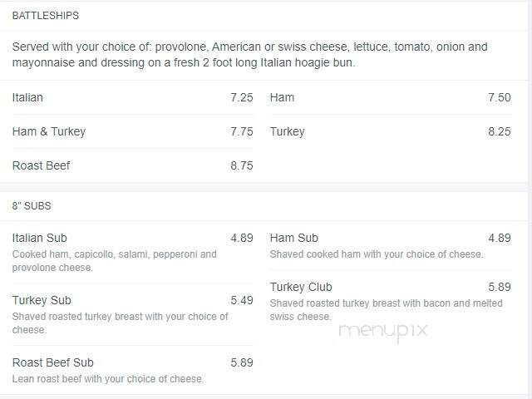This screenshot has width=532, height=399.
Task: Click the 8.25 price for Turkey
Action: pyautogui.click(x=499, y=131)
